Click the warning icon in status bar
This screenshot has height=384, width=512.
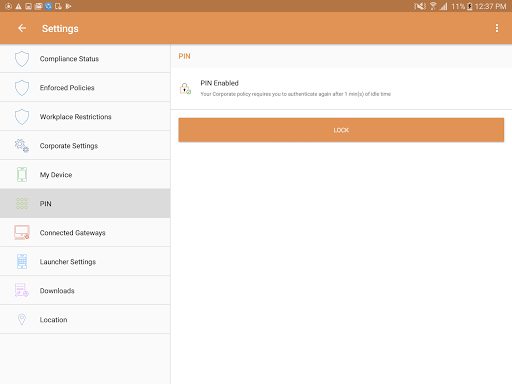click(x=19, y=6)
